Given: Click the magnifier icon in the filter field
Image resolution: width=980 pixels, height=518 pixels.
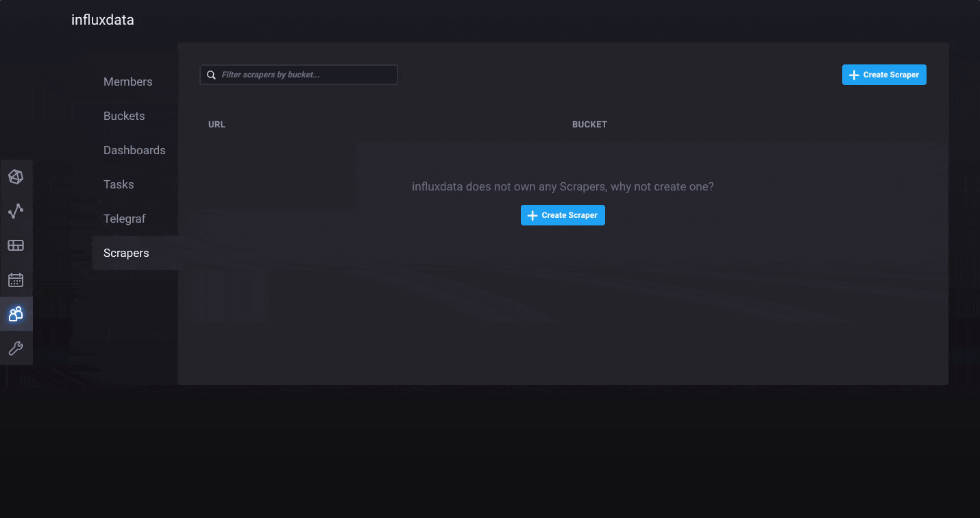Looking at the screenshot, I should click(x=212, y=75).
